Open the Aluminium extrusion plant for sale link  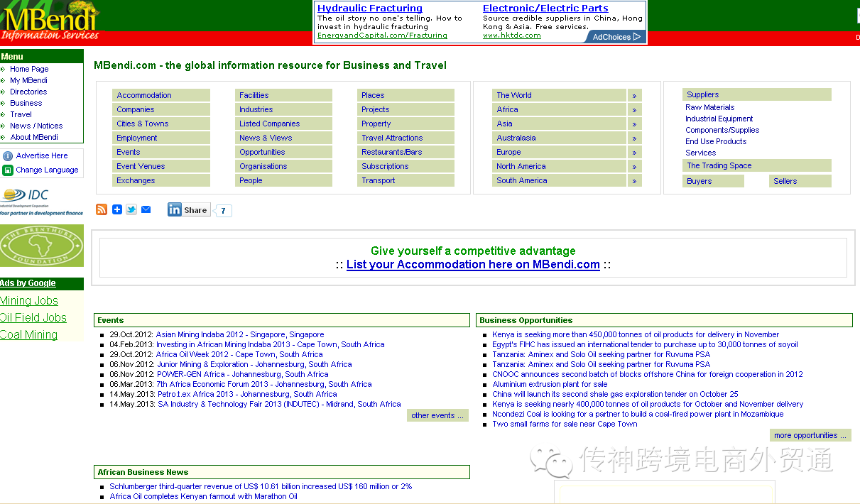(550, 384)
